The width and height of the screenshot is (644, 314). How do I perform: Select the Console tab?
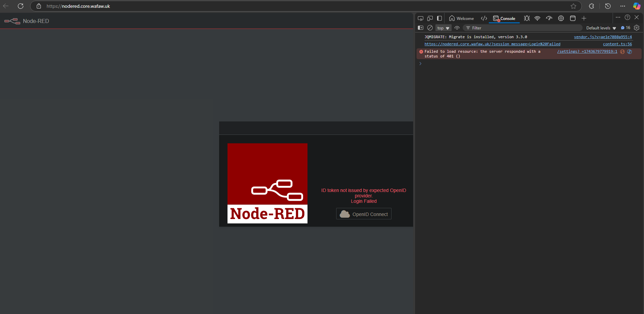(x=504, y=18)
